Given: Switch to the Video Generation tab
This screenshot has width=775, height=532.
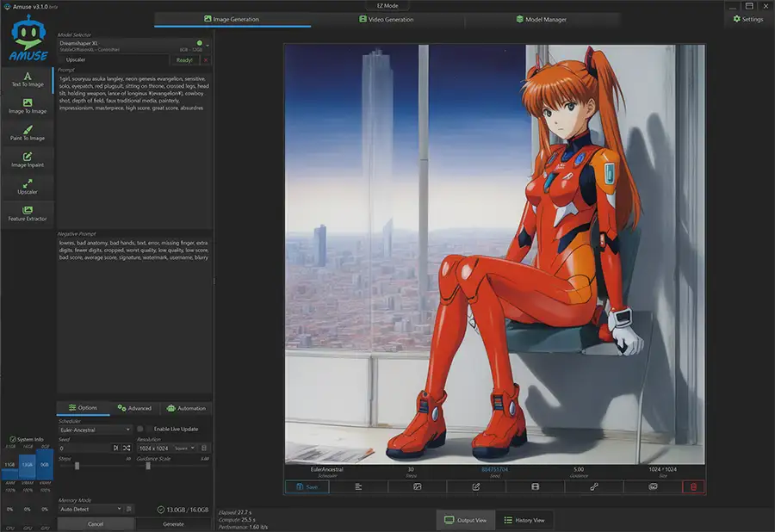Looking at the screenshot, I should pyautogui.click(x=387, y=19).
